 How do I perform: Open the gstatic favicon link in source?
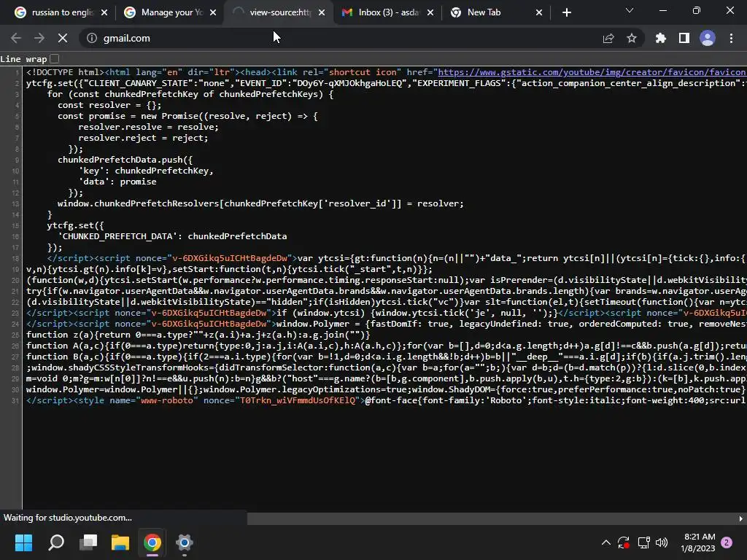pyautogui.click(x=592, y=72)
